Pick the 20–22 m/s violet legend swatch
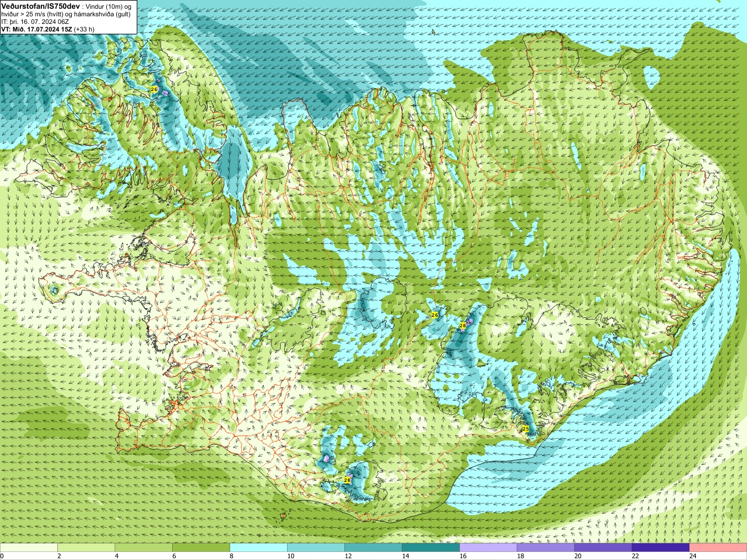Viewport: 747px width, 560px height. [603, 548]
